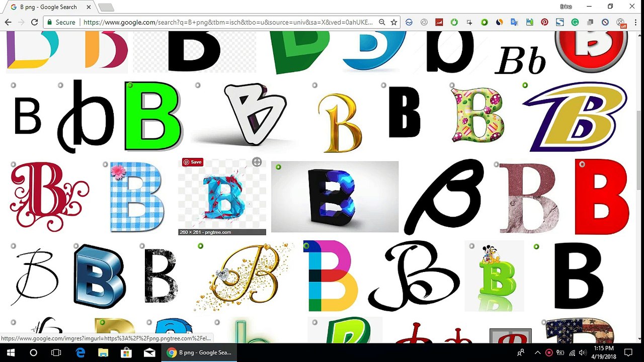Open Cortana search circle on taskbar

tap(33, 352)
